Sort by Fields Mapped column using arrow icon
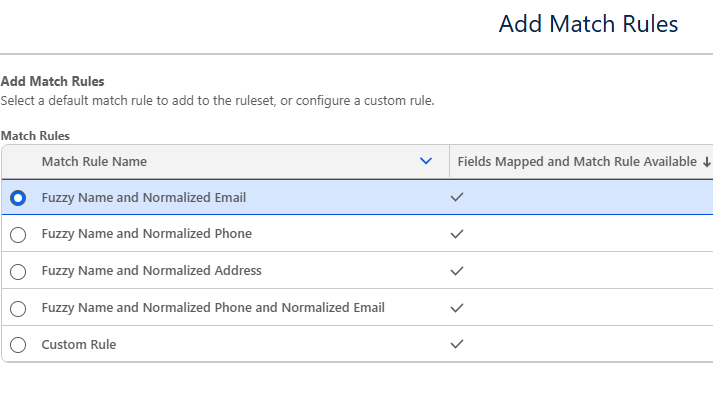Viewport: 713px width, 399px height. pyautogui.click(x=707, y=162)
